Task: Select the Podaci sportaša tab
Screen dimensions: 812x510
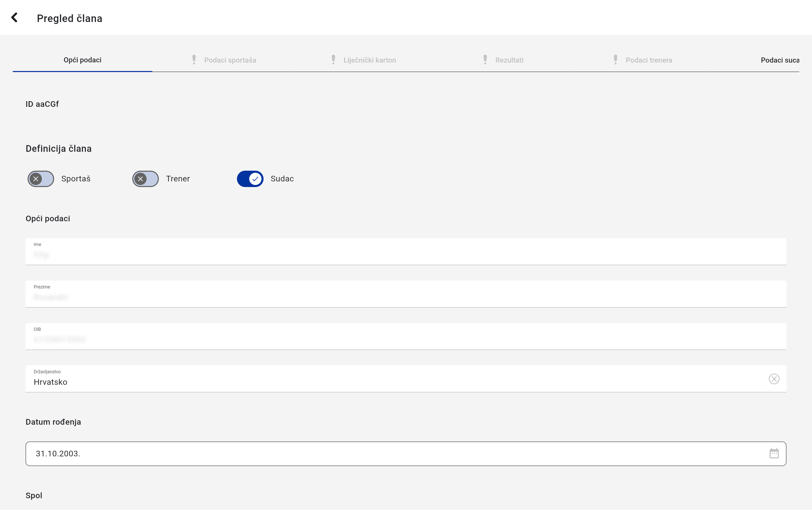Action: pos(230,60)
